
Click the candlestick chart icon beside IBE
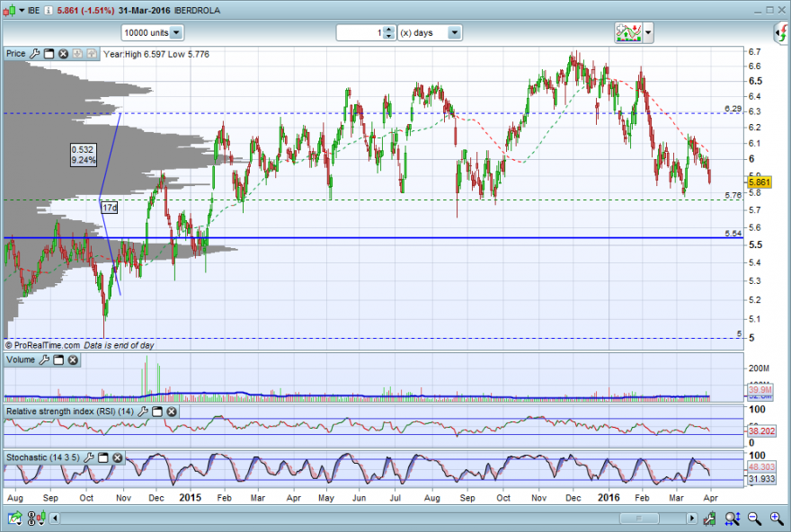coord(10,10)
